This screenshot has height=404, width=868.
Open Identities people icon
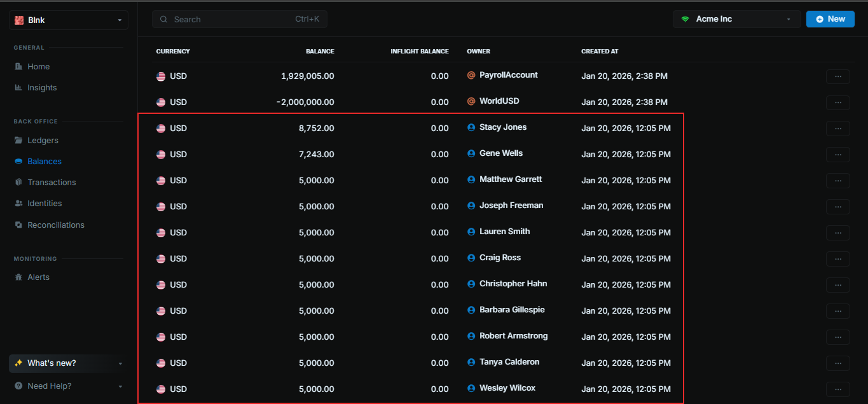[x=18, y=204]
